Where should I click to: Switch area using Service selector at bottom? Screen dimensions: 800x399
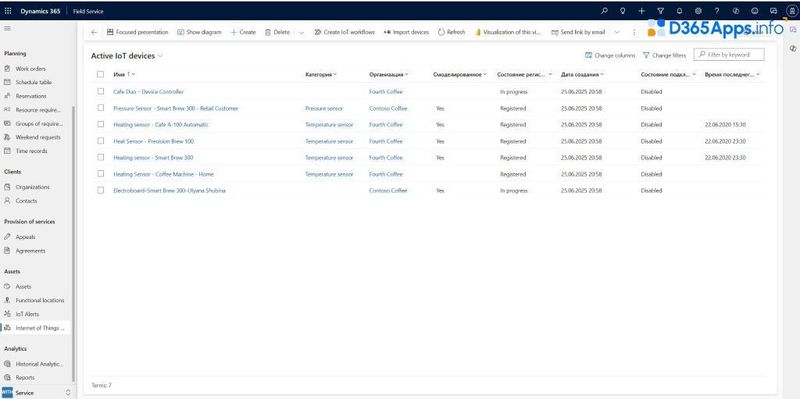(x=36, y=393)
